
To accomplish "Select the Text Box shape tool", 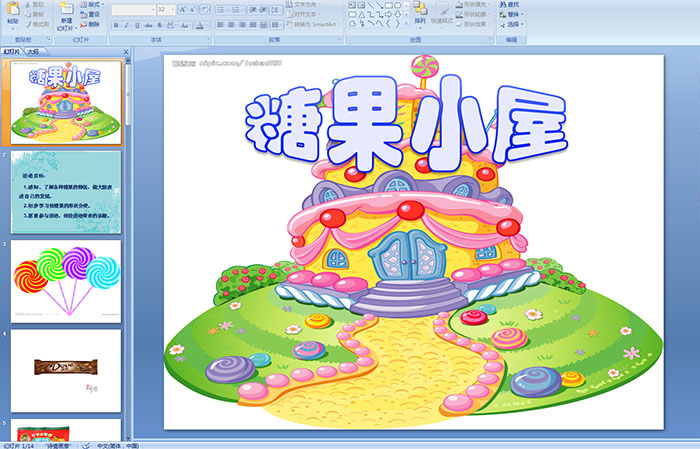I will (x=352, y=5).
